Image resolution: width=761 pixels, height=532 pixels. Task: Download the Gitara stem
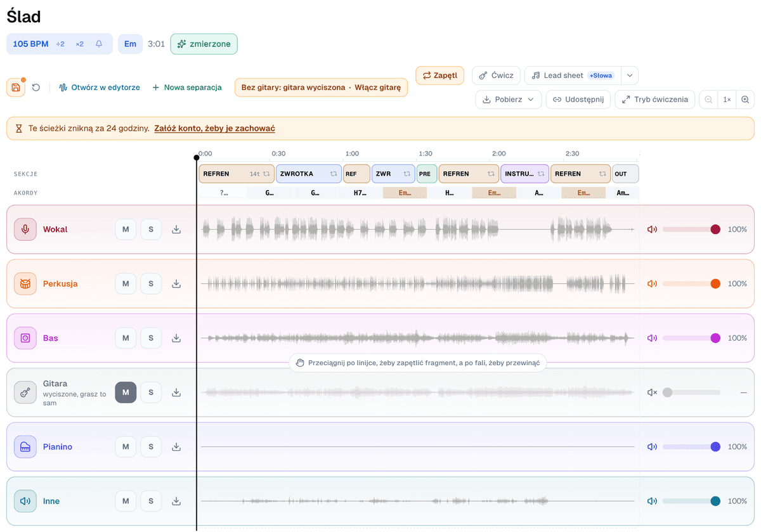(x=176, y=393)
